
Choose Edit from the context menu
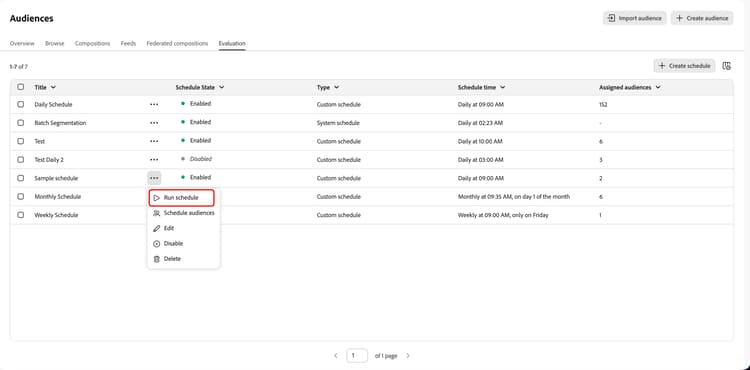[184, 229]
